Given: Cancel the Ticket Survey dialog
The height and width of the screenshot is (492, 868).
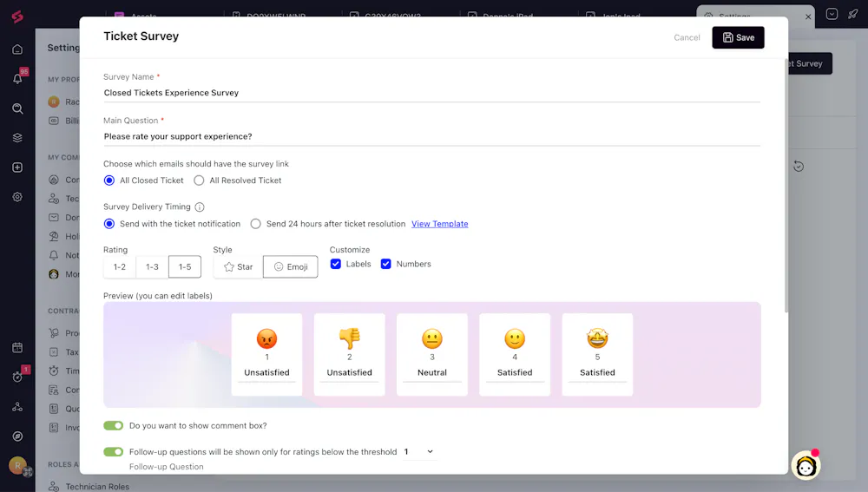Looking at the screenshot, I should tap(687, 37).
